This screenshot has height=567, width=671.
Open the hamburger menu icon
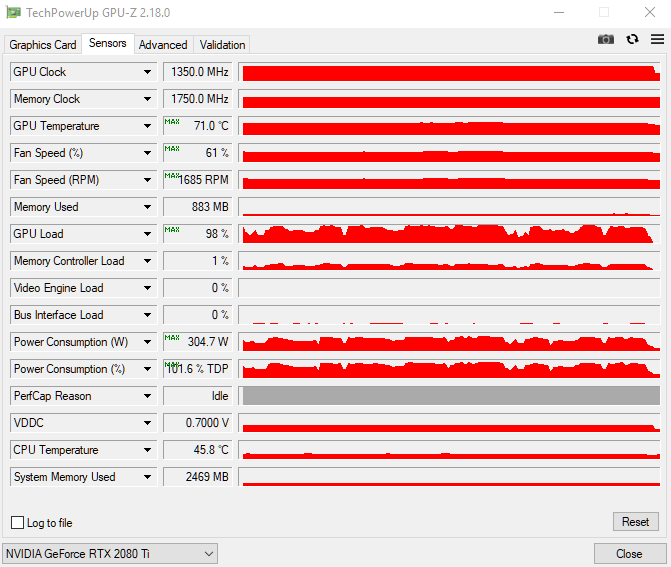(657, 39)
